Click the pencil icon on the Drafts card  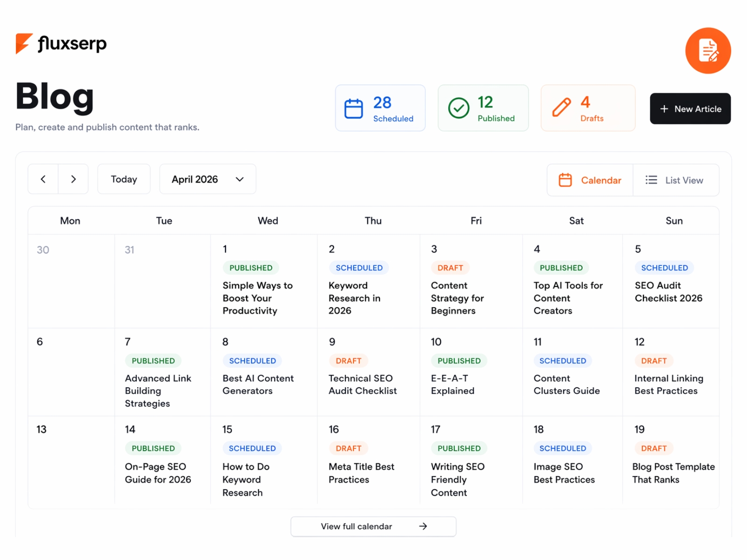(561, 108)
